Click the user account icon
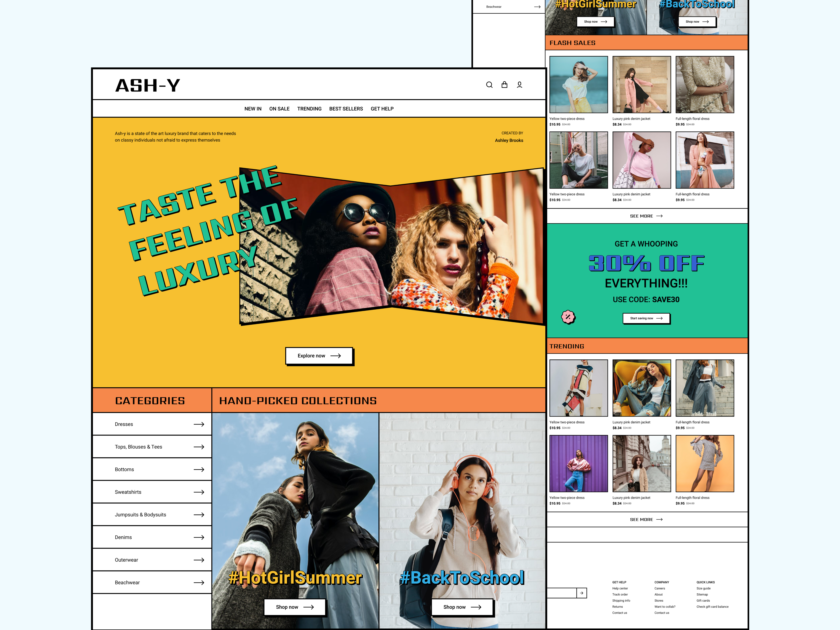This screenshot has height=630, width=840. [x=520, y=85]
